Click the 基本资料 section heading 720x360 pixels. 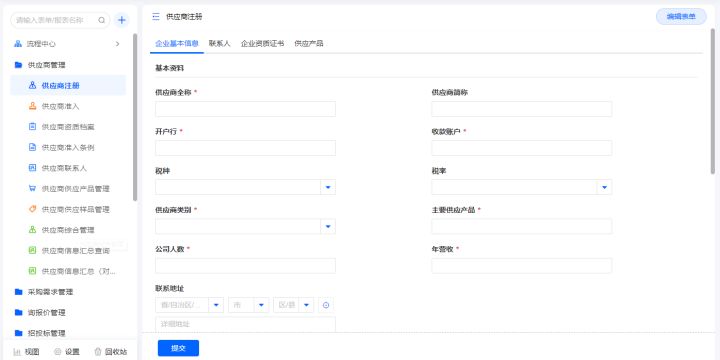pyautogui.click(x=169, y=68)
